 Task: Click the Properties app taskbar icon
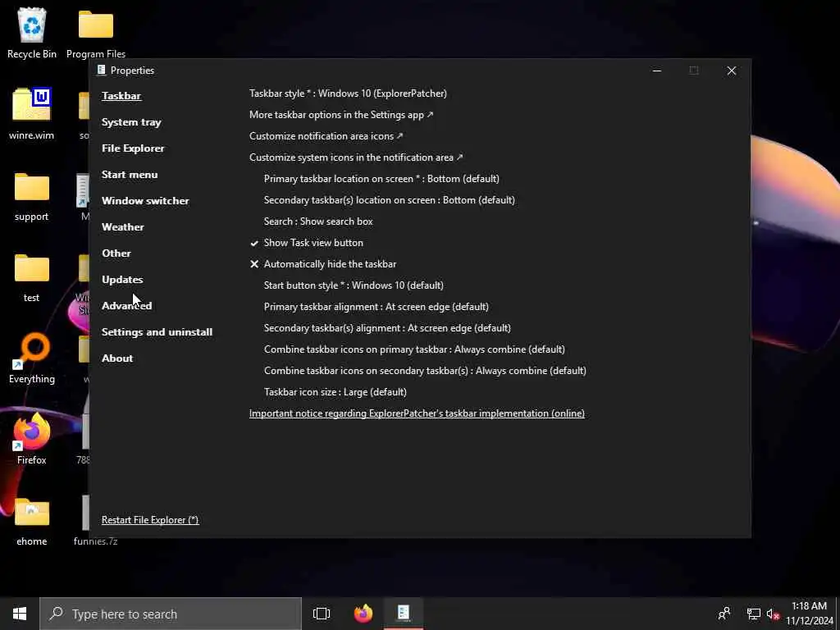404,614
